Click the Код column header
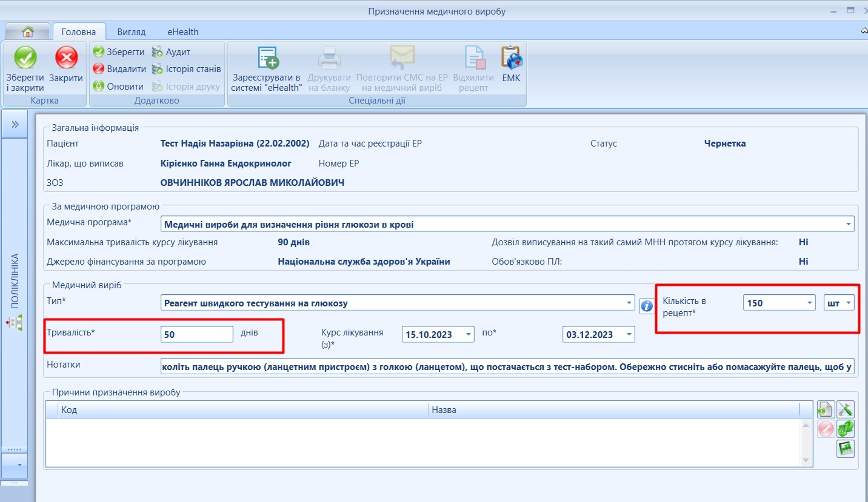This screenshot has height=502, width=868. (x=242, y=410)
